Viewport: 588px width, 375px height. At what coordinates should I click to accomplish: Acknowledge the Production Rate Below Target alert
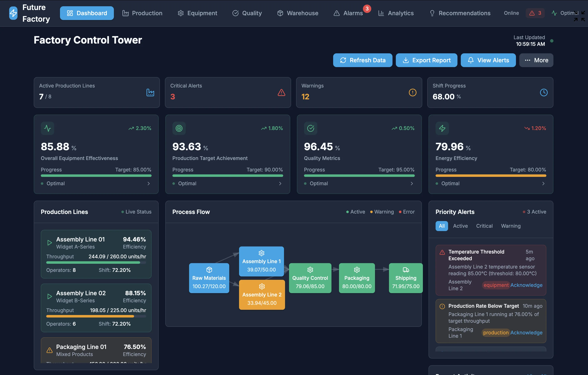pyautogui.click(x=526, y=332)
